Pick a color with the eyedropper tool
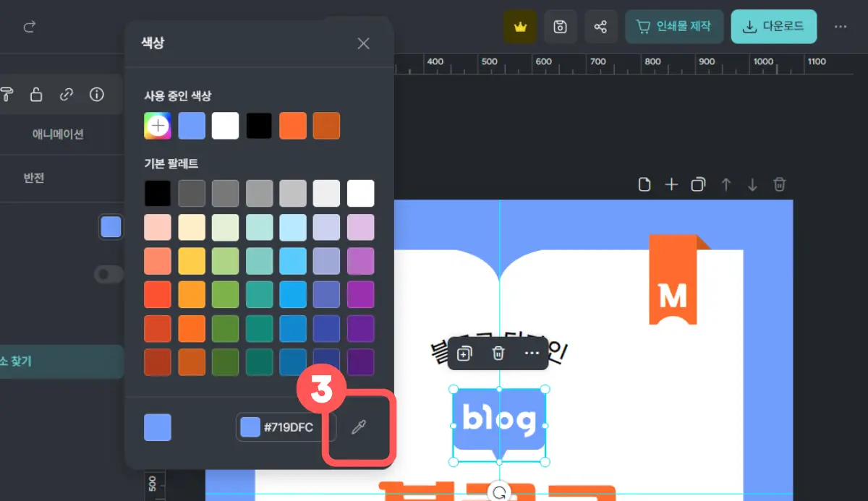Viewport: 868px width, 501px height. tap(358, 428)
